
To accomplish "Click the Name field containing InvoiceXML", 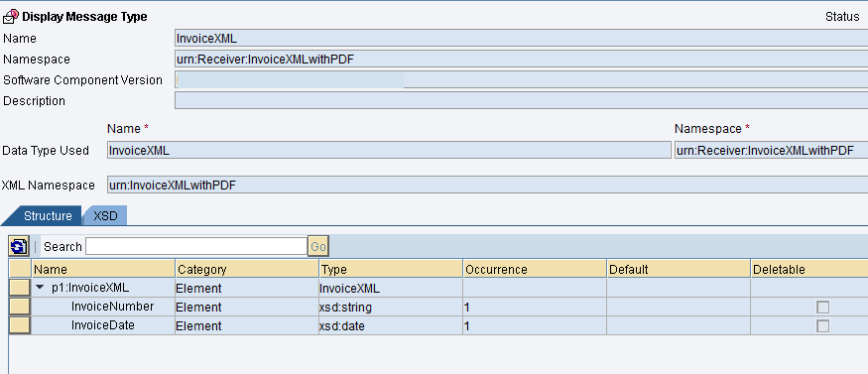I will pos(521,38).
